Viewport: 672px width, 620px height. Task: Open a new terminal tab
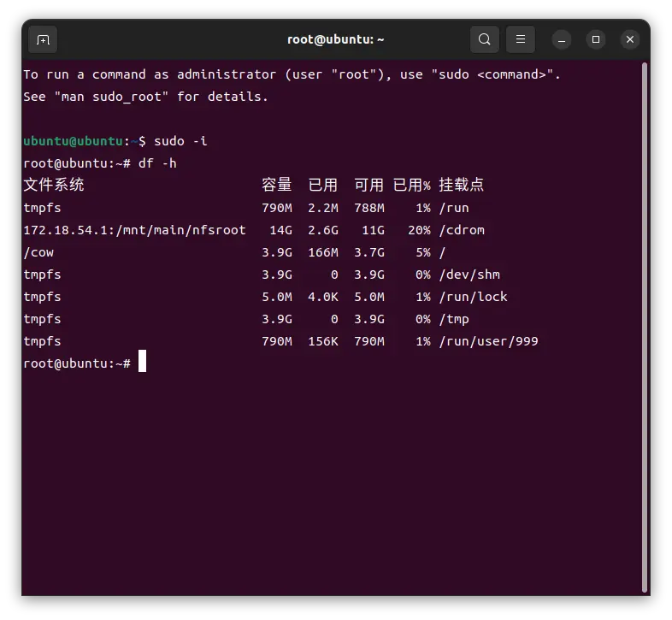point(43,39)
